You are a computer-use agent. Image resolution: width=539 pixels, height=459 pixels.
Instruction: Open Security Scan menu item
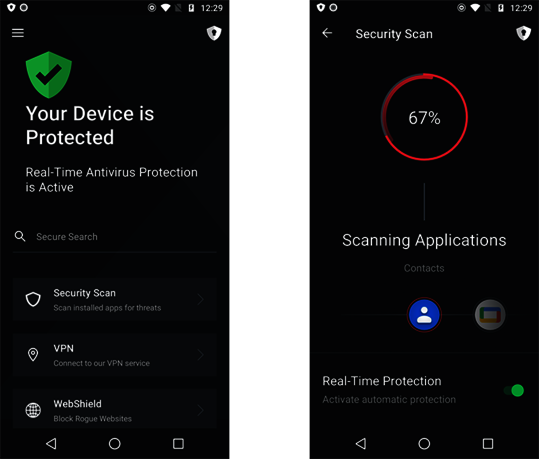(114, 299)
